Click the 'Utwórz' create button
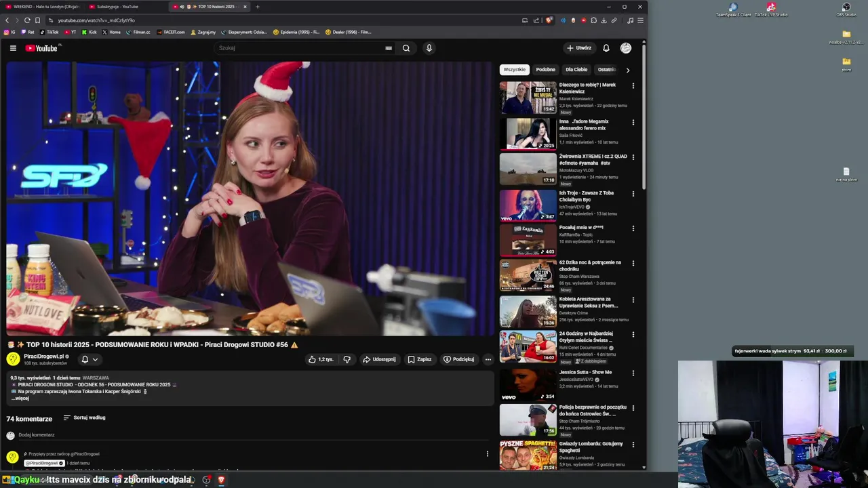 click(579, 48)
